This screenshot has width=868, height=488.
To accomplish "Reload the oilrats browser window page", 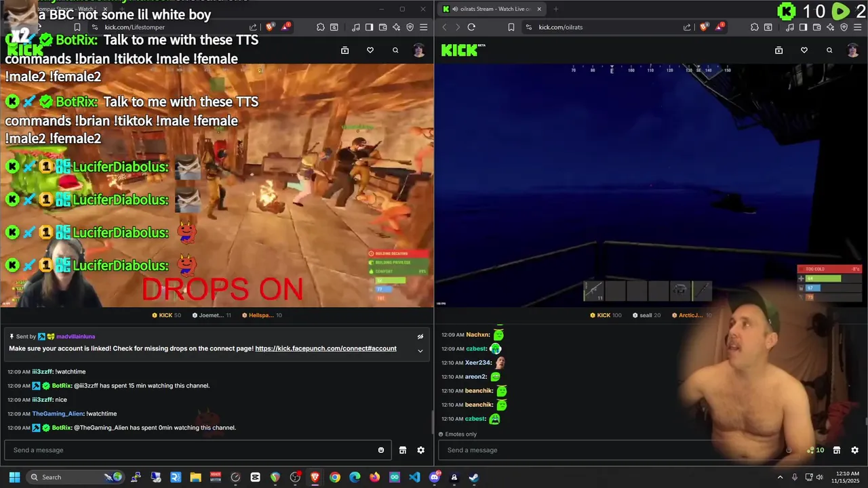I will pos(471,27).
